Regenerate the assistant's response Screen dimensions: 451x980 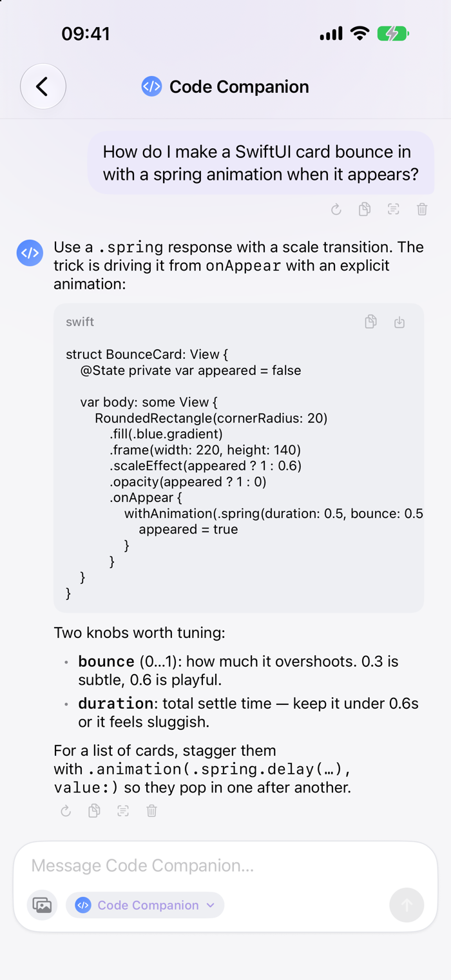point(66,811)
